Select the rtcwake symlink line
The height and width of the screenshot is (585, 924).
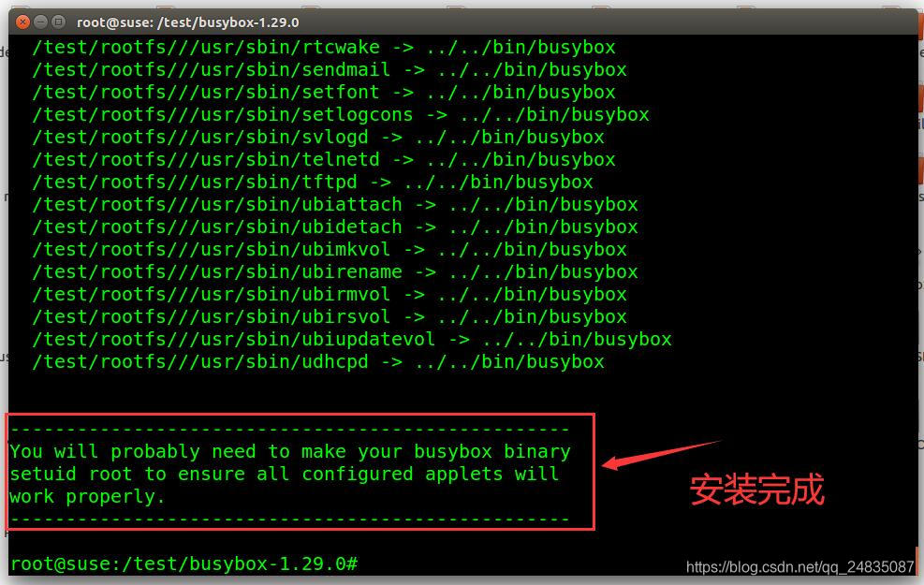click(x=324, y=47)
